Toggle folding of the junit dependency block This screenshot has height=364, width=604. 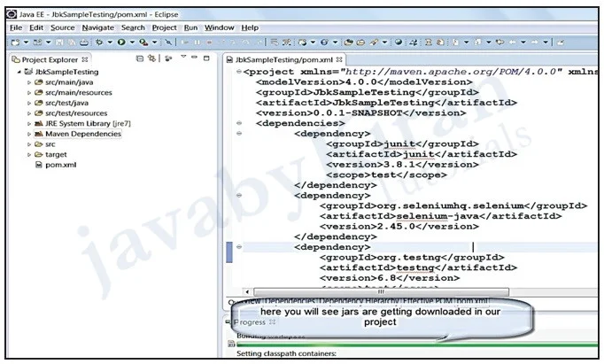(x=239, y=134)
